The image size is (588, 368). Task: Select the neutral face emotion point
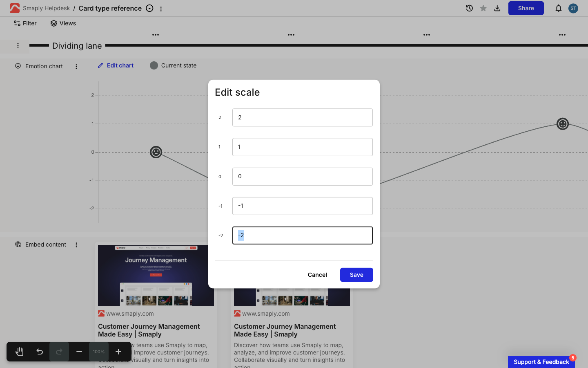click(156, 152)
